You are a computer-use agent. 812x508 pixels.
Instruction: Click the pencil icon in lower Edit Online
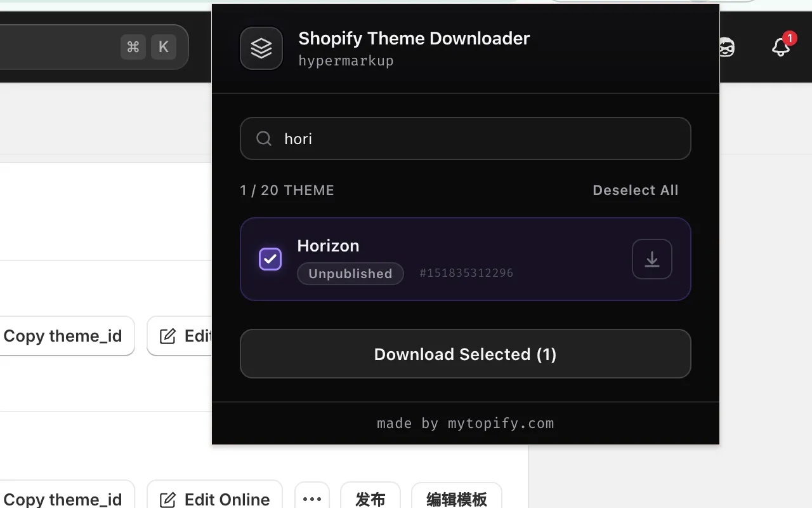click(167, 500)
